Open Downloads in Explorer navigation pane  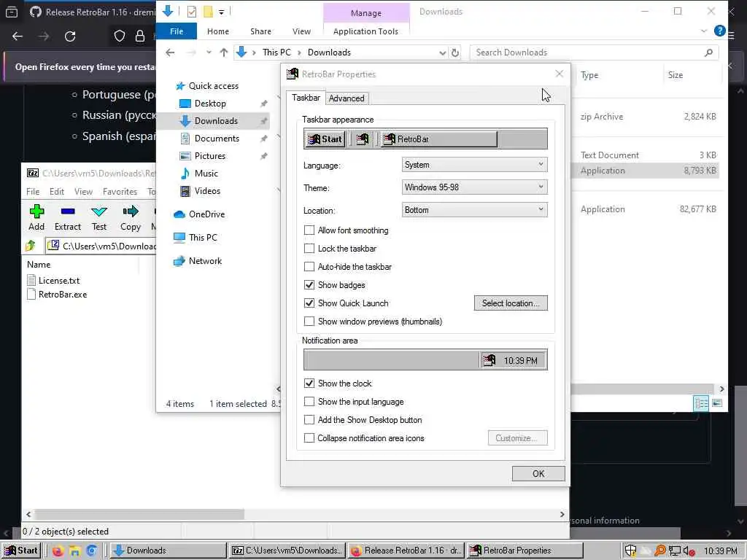click(216, 121)
